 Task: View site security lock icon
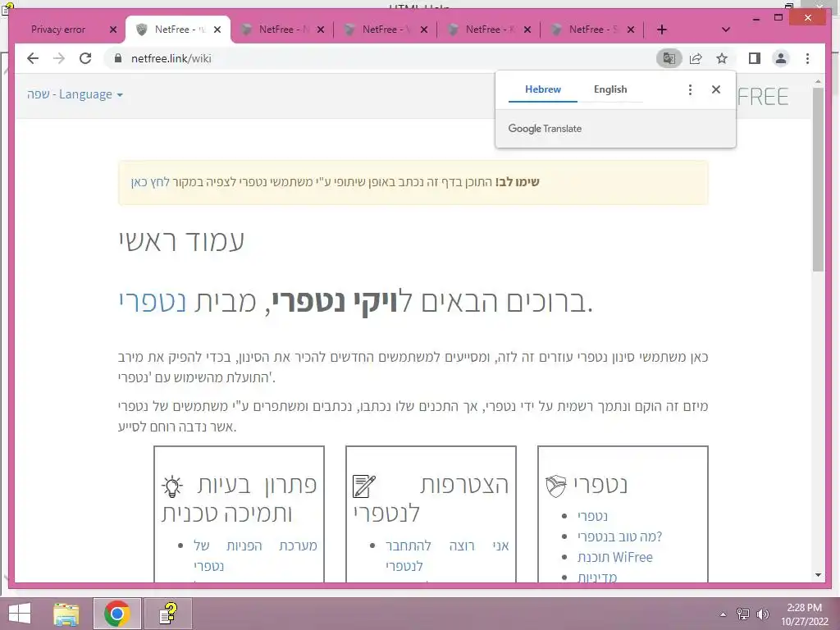[x=118, y=58]
